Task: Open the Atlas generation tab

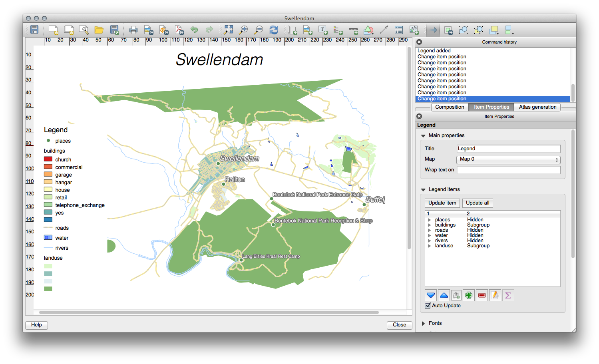Action: click(x=537, y=107)
